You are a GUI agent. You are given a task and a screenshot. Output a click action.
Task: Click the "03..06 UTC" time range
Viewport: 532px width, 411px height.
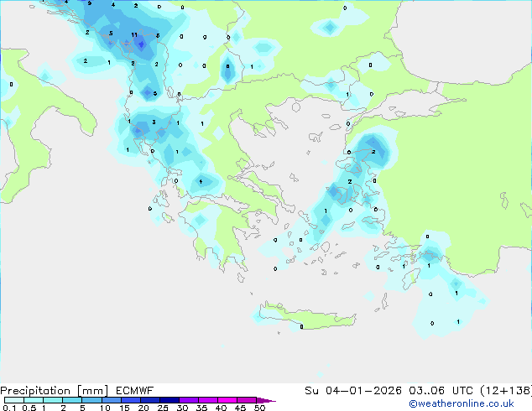441,391
